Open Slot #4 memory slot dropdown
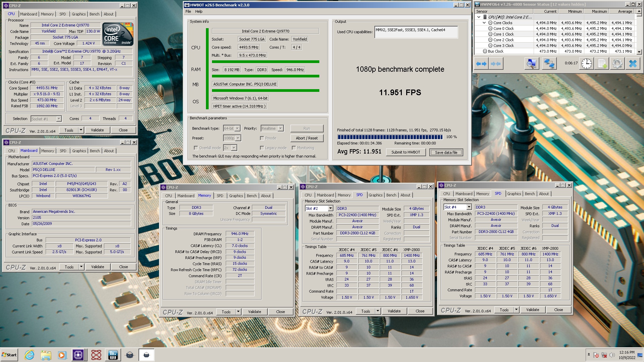 [x=469, y=207]
